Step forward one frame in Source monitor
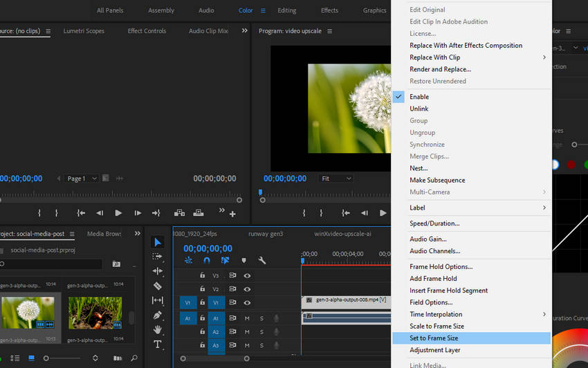Viewport: 588px width, 368px height. coord(138,213)
